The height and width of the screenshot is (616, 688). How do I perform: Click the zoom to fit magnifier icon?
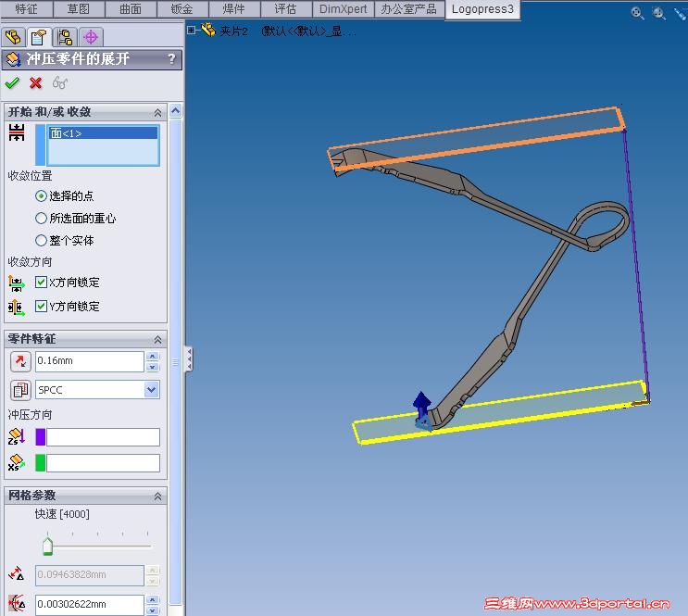click(x=638, y=13)
